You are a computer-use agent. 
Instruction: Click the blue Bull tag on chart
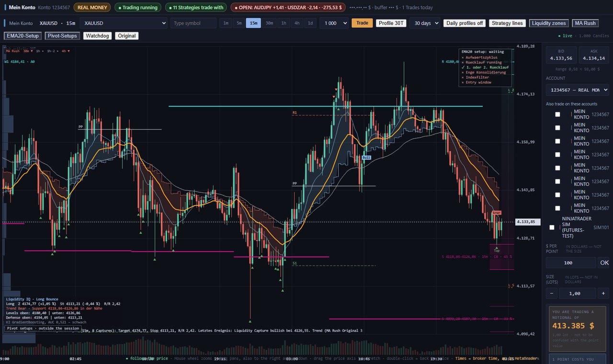coord(366,157)
